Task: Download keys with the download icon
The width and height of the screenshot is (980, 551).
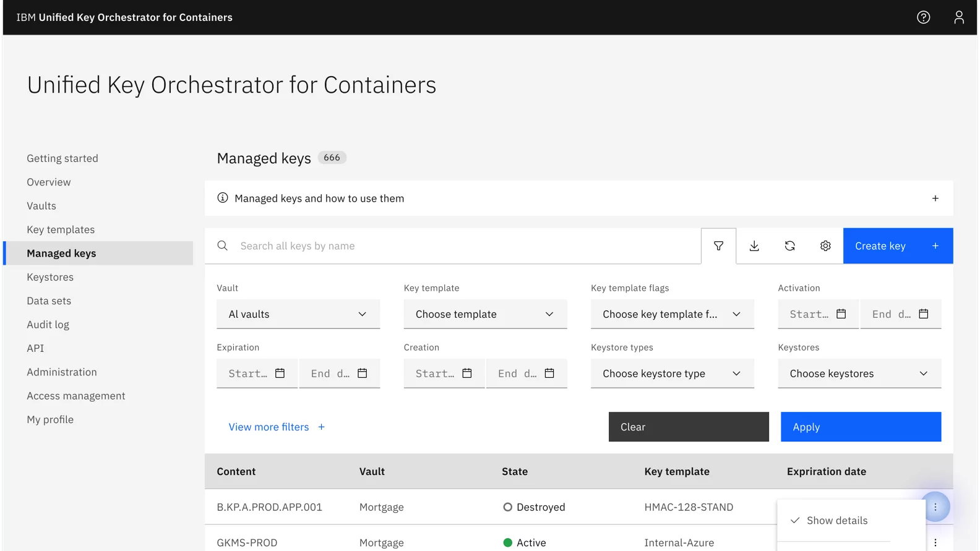Action: 754,246
